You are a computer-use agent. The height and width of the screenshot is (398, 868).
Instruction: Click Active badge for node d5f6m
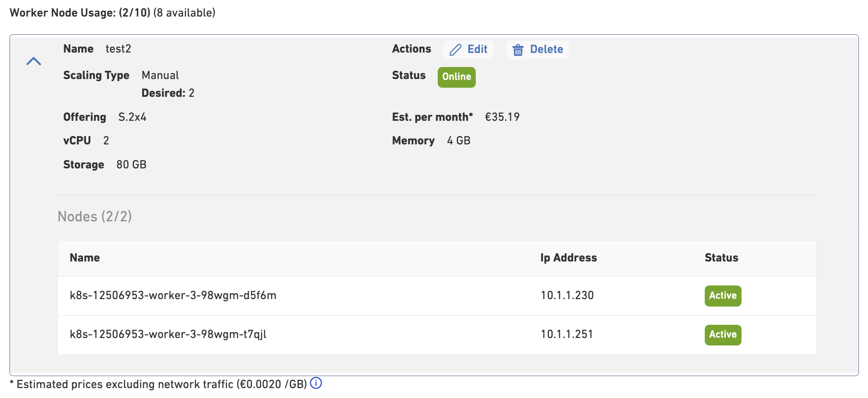coord(723,296)
